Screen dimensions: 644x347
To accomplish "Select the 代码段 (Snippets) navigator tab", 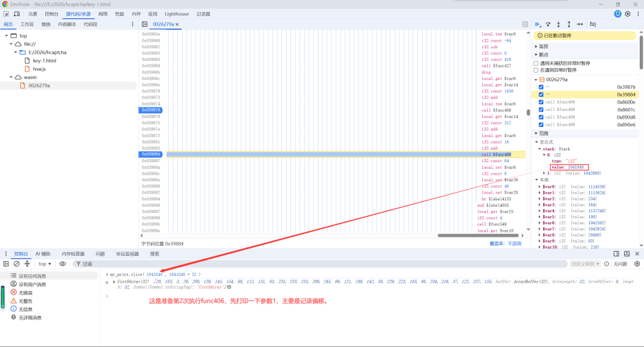I will pos(91,24).
